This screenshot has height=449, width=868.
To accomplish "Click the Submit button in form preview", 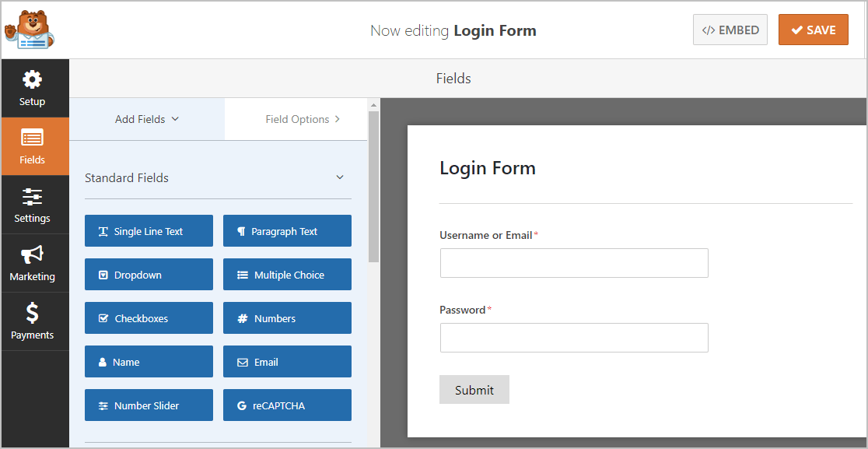I will pyautogui.click(x=474, y=390).
